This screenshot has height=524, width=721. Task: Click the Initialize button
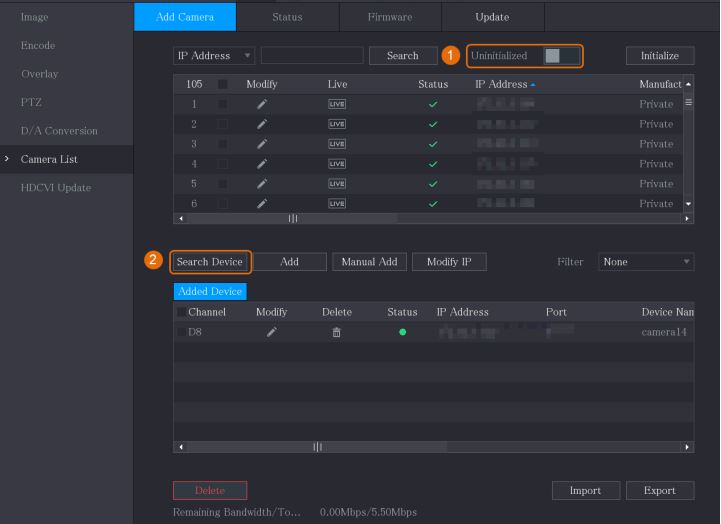click(660, 56)
